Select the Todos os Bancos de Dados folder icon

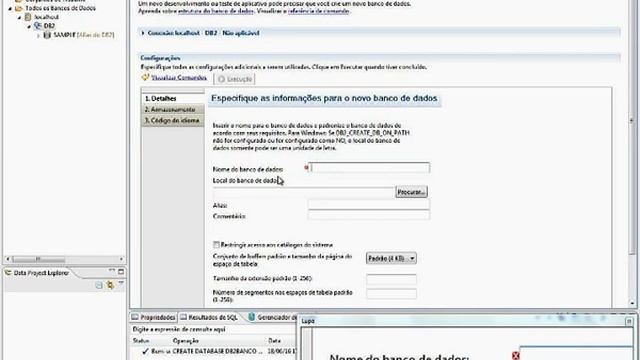pyautogui.click(x=19, y=8)
